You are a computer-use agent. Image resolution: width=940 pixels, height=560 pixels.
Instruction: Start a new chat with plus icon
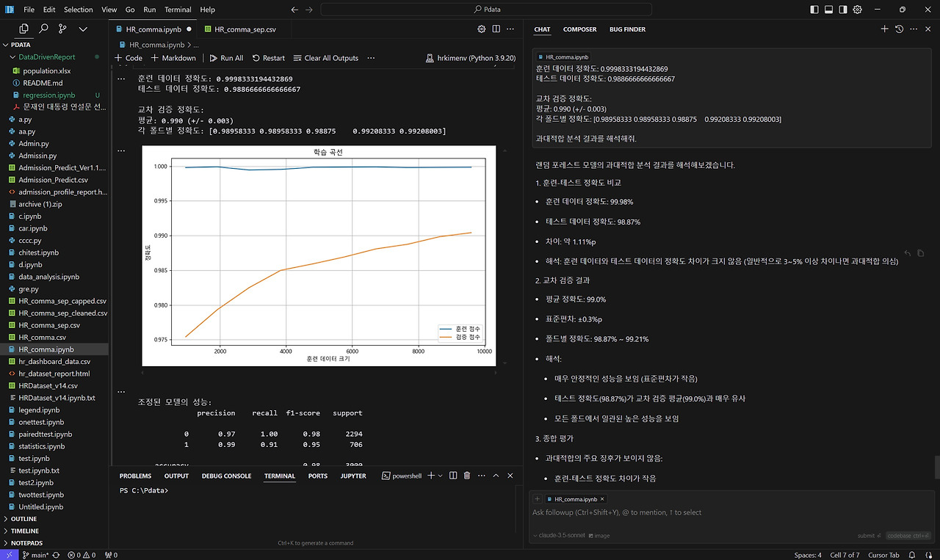(x=884, y=29)
